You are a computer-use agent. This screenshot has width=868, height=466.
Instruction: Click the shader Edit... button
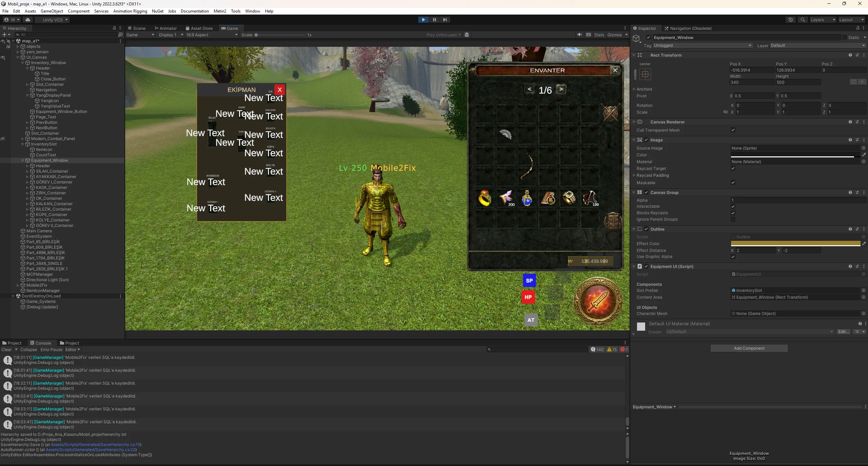click(844, 332)
